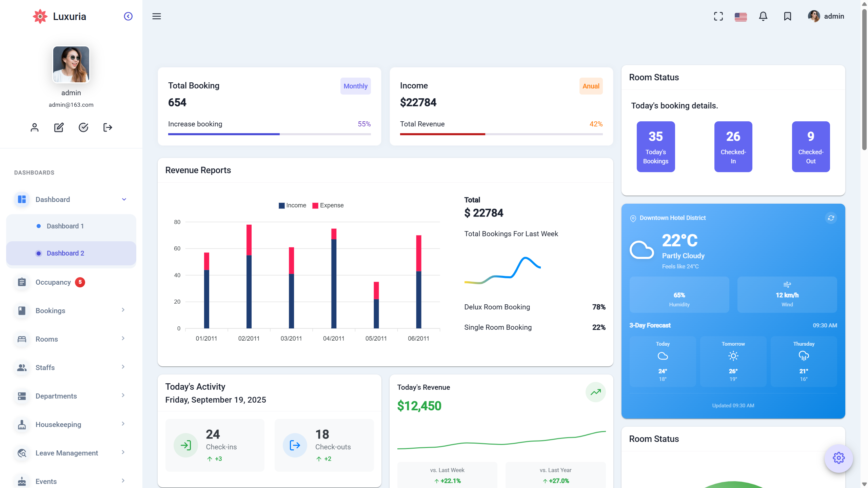
Task: Refresh the Downtown Hotel District weather
Action: [831, 218]
